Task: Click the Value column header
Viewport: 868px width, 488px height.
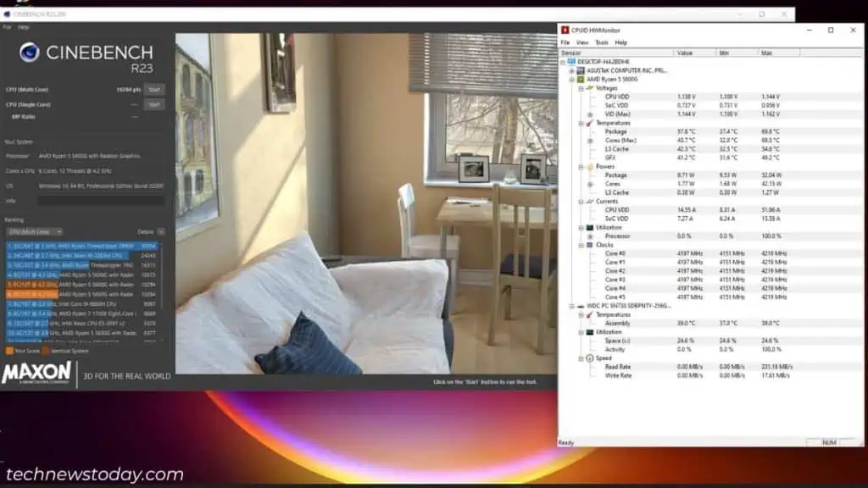Action: (695, 53)
